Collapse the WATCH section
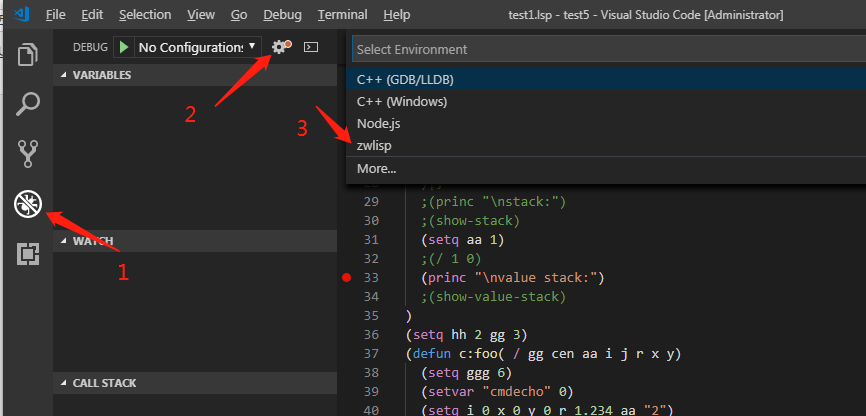 194,241
